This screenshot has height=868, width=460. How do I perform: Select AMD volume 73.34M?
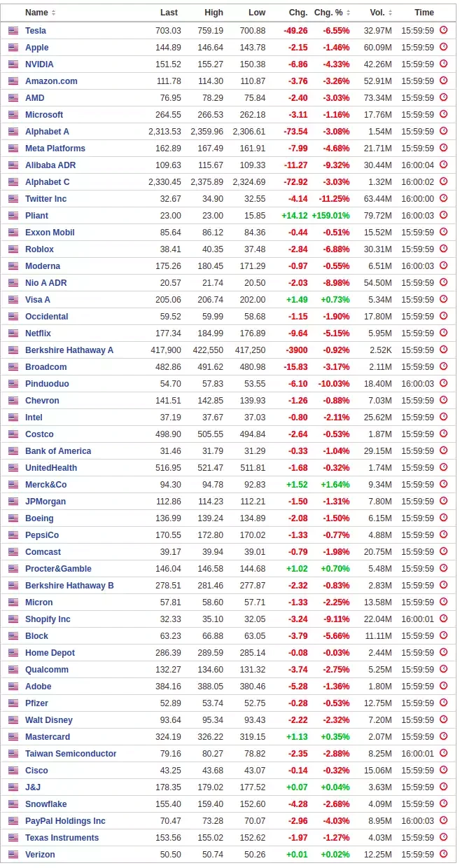378,98
